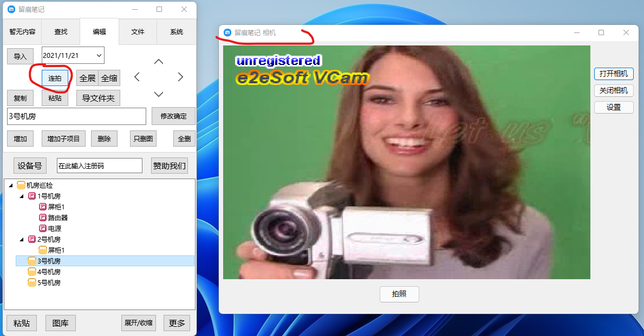
Task: Open the 图库 gallery button
Action: (x=60, y=323)
